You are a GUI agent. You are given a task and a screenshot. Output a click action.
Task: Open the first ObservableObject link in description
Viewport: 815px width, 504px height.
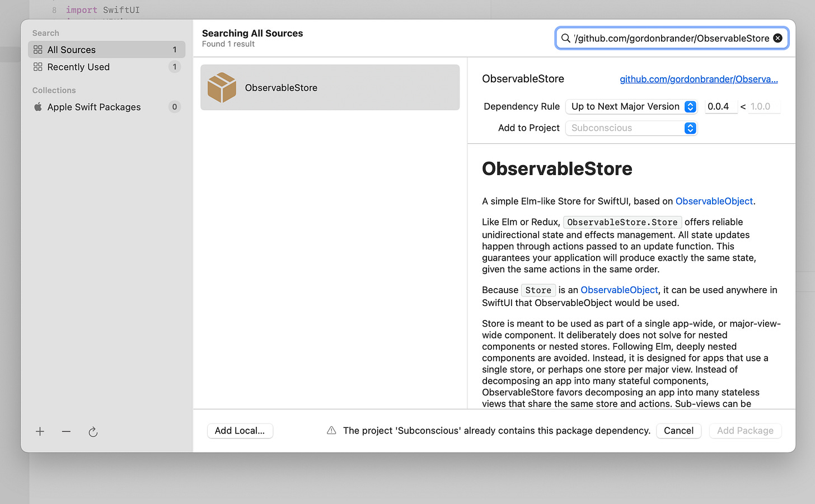point(714,201)
